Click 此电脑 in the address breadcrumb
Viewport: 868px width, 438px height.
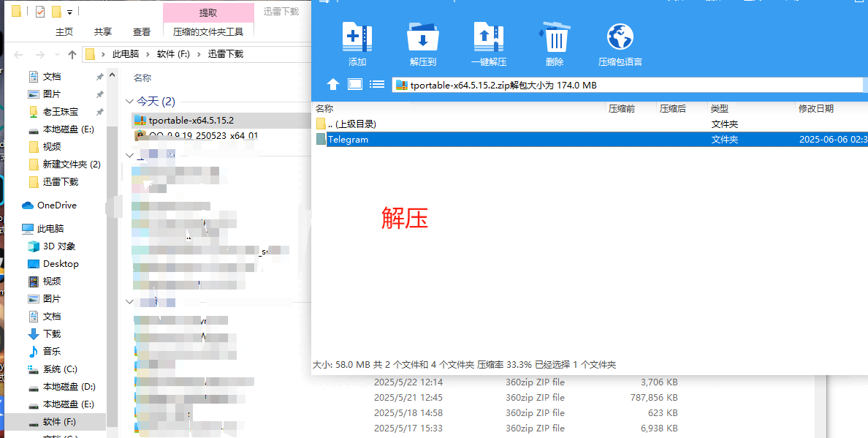tap(129, 54)
